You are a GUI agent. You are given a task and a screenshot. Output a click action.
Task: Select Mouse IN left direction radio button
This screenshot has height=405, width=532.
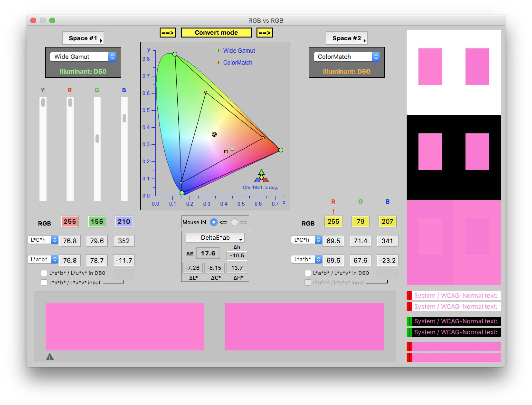click(x=214, y=222)
